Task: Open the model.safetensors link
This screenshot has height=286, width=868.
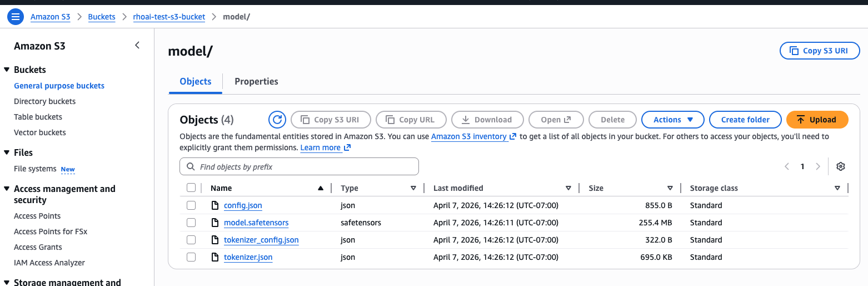Action: pyautogui.click(x=256, y=223)
